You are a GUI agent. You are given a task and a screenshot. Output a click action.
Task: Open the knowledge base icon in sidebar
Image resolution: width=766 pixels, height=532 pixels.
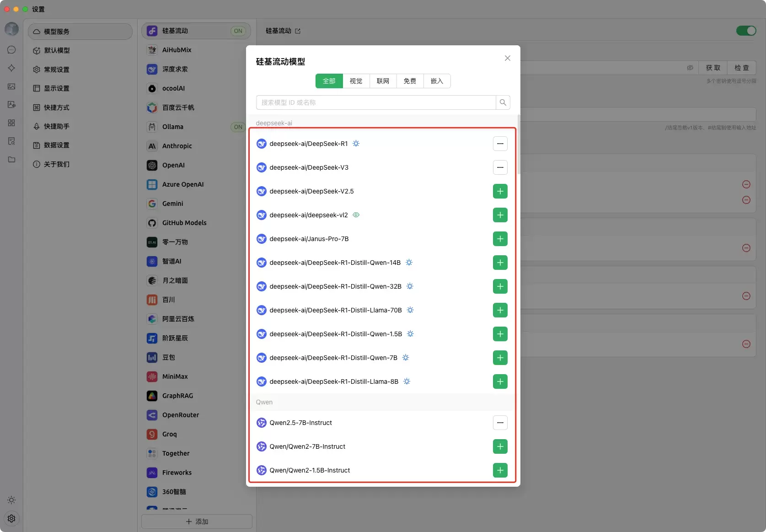[11, 141]
